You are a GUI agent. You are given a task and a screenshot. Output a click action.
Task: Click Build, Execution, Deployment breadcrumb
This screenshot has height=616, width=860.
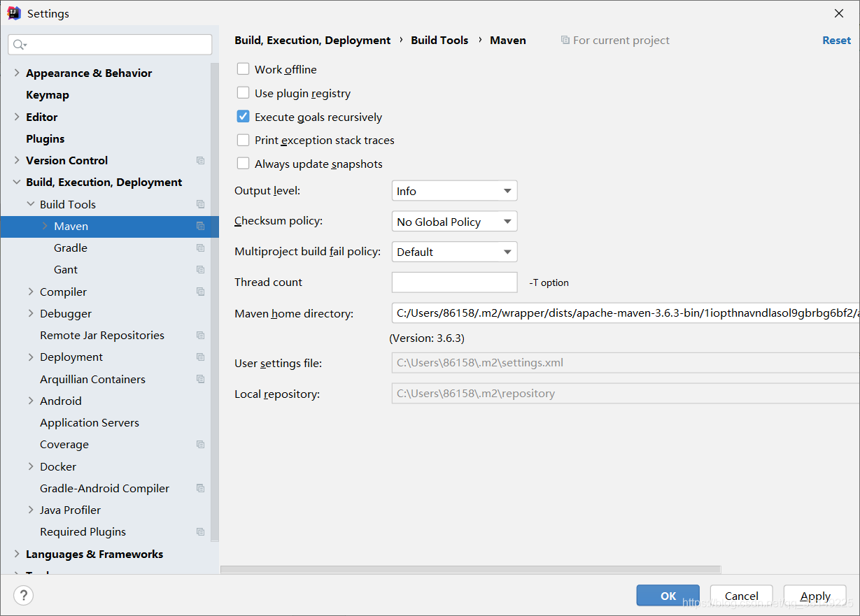[313, 41]
